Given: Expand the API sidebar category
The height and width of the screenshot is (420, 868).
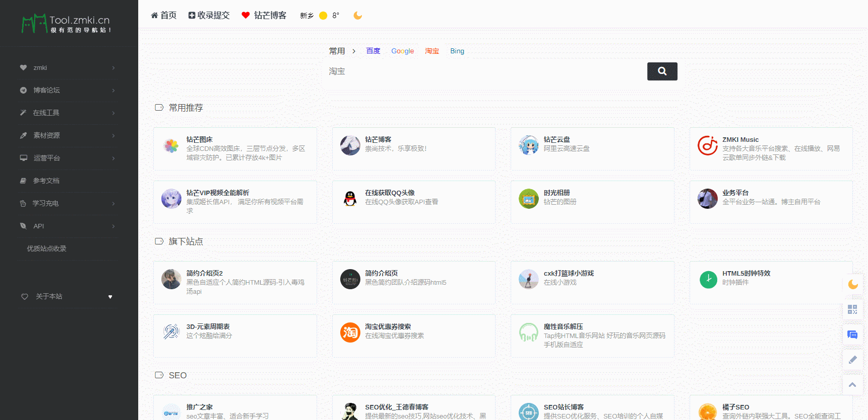Looking at the screenshot, I should click(x=68, y=226).
